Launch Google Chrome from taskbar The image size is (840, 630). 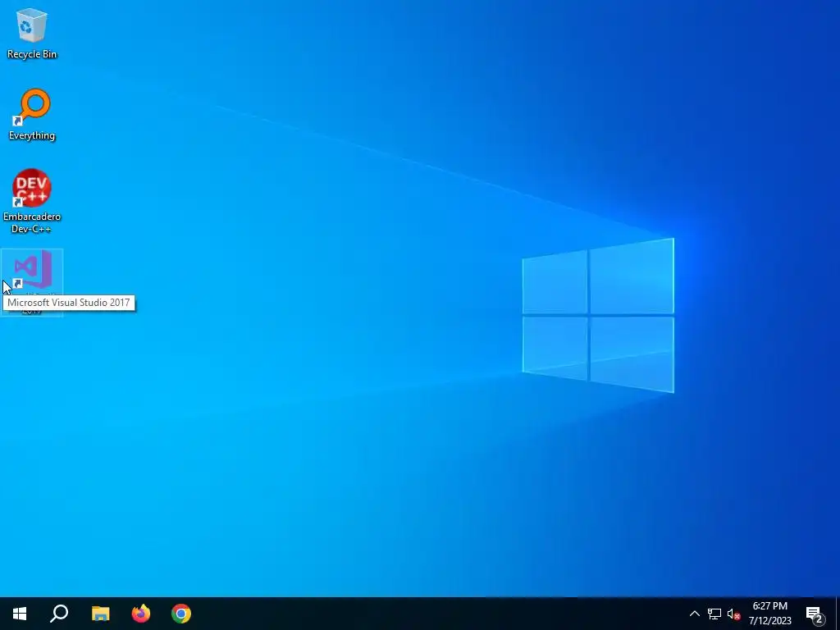pos(181,614)
